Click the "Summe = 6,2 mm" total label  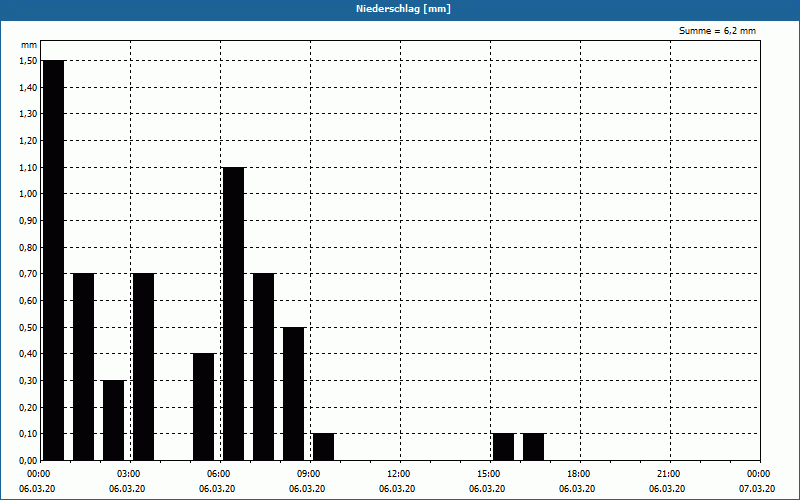717,31
